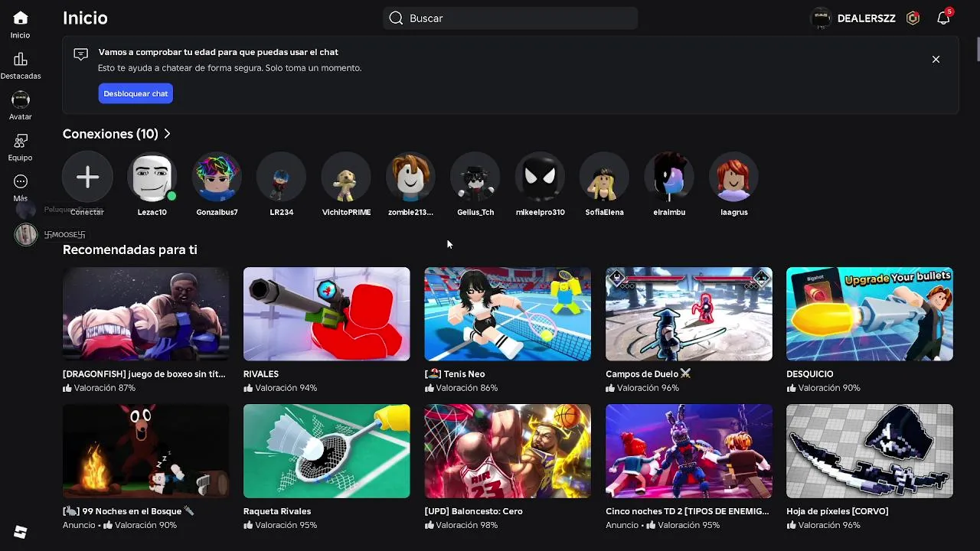The image size is (980, 551).
Task: Open Campos de Duelo game thumbnail
Action: click(x=689, y=314)
